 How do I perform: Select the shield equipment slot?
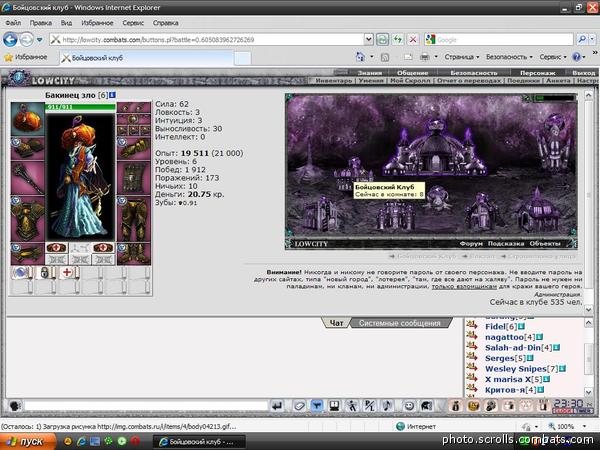[x=134, y=178]
